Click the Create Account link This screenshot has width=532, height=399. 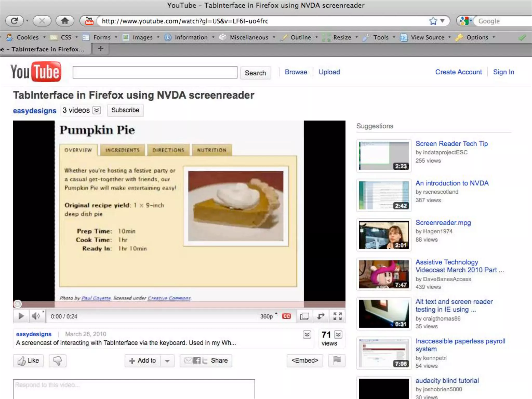(x=458, y=72)
